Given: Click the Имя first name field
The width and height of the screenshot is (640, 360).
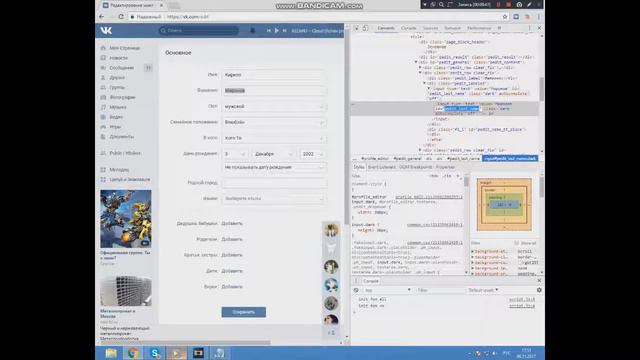Looking at the screenshot, I should tap(274, 75).
